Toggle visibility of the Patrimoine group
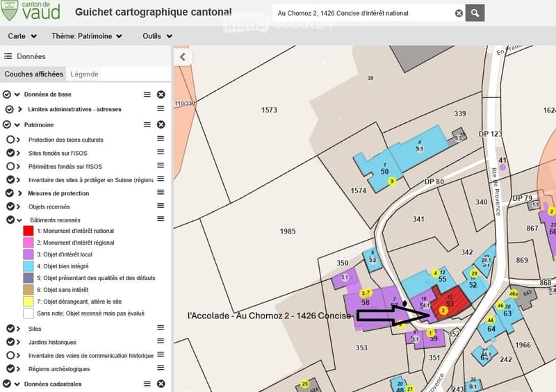Viewport: 556px width, 392px height. click(x=6, y=124)
